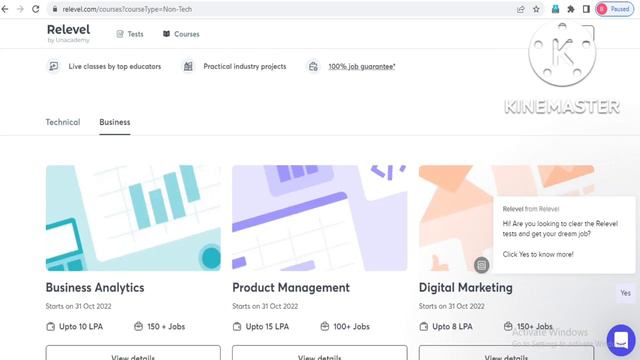This screenshot has height=360, width=640.
Task: Toggle the browser side panel icon
Action: [586, 9]
